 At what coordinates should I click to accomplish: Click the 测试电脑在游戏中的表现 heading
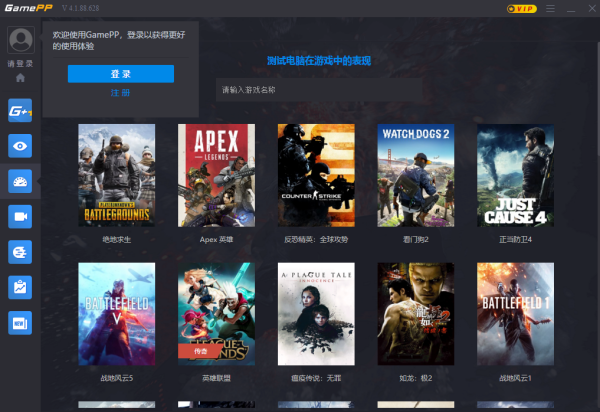[x=319, y=61]
